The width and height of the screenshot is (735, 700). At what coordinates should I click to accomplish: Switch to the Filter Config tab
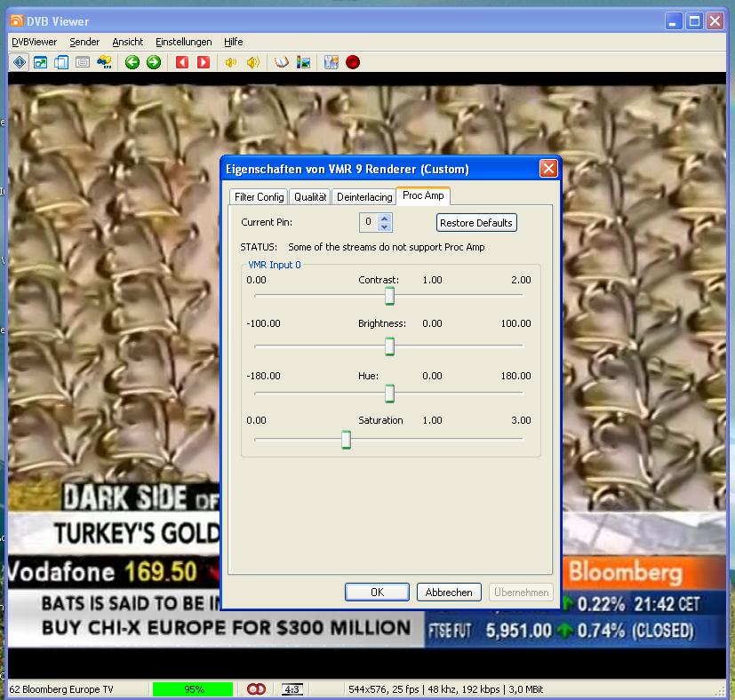pos(260,197)
